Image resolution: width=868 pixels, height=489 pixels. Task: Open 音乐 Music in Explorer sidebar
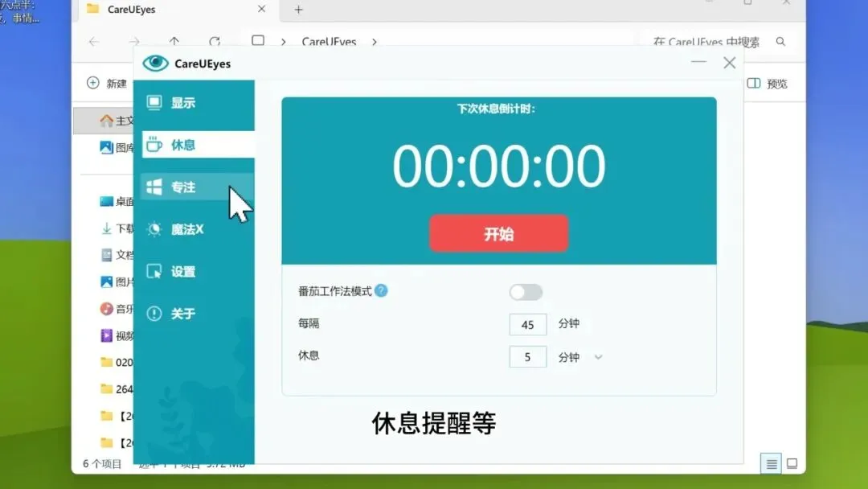coord(117,309)
